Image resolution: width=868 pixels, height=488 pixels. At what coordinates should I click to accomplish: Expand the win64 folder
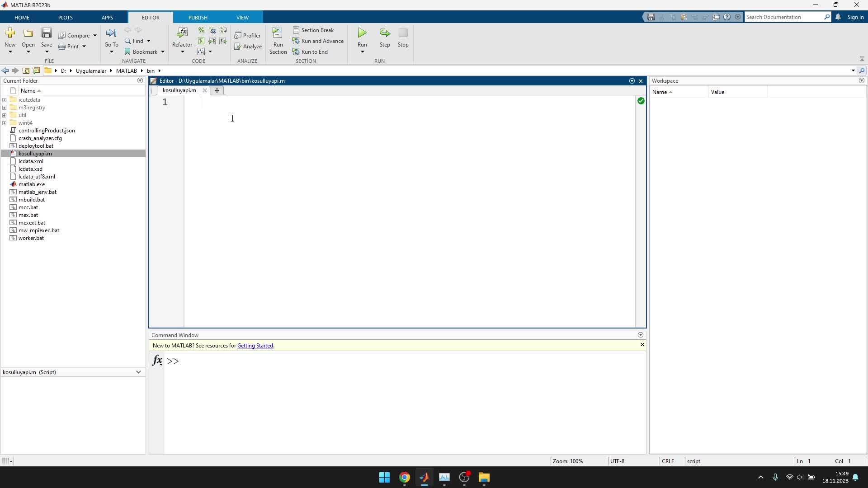point(5,123)
